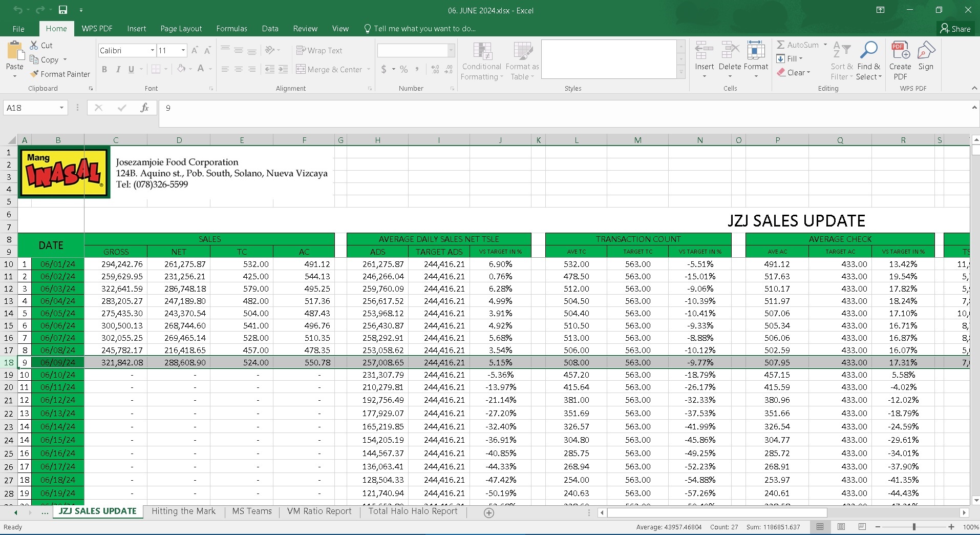This screenshot has width=980, height=535.
Task: Click the Conditional Formatting icon
Action: 482,52
